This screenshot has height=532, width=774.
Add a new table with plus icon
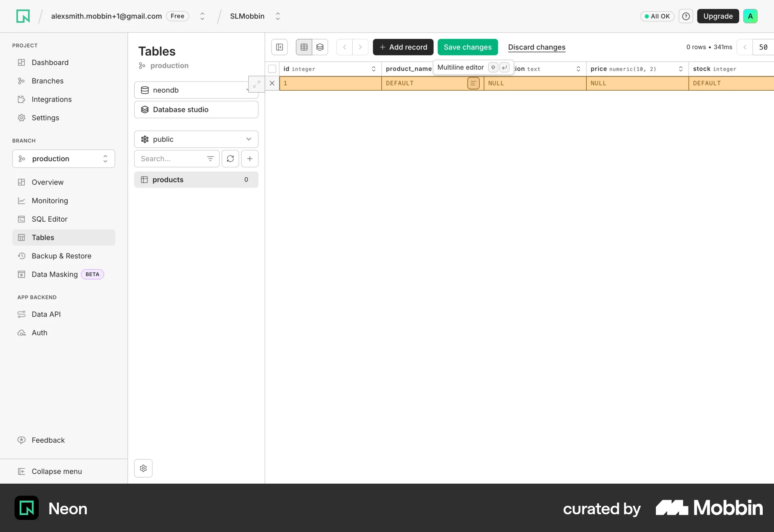pos(250,159)
